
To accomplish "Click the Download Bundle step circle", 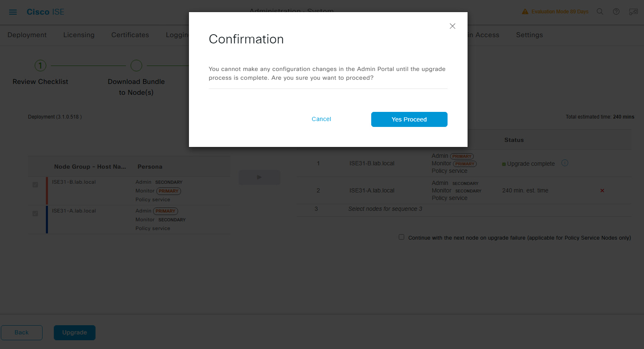I will coord(136,66).
